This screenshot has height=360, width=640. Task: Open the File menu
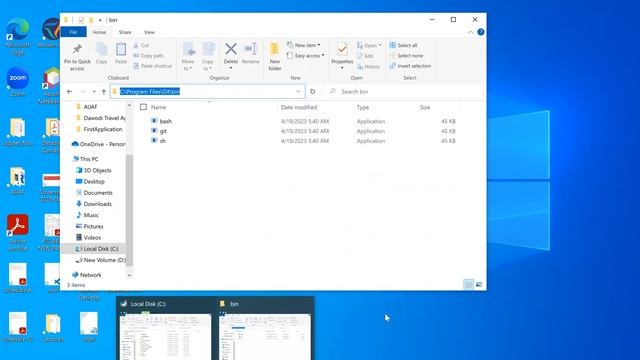73,32
